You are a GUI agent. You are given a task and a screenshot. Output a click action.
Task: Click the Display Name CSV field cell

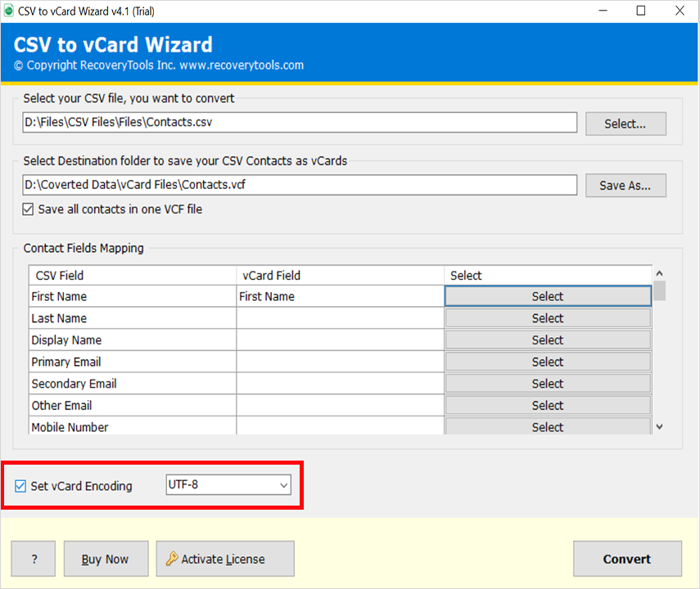133,340
